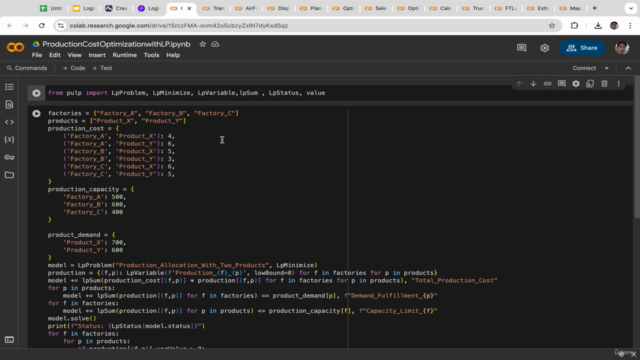This screenshot has height=360, width=640.
Task: Open Colab settings gear in header
Action: [544, 48]
